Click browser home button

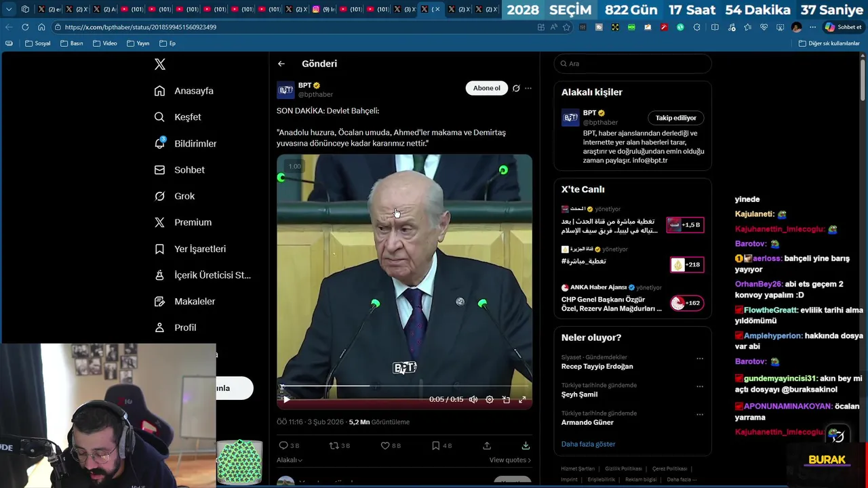41,27
